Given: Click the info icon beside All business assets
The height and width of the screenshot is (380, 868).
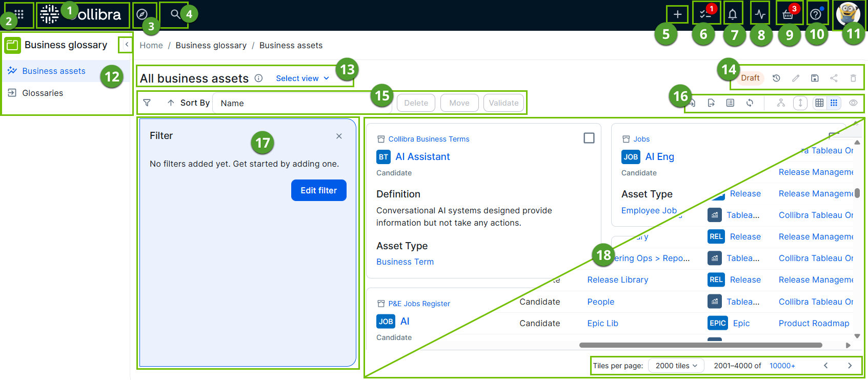Looking at the screenshot, I should pos(259,78).
